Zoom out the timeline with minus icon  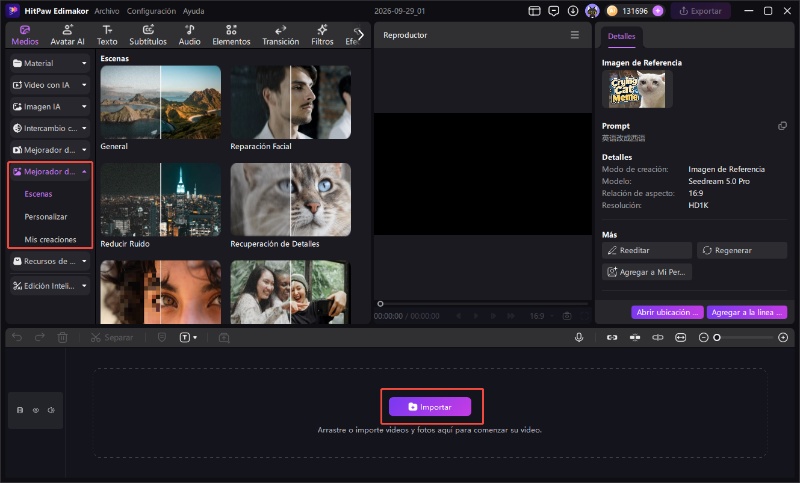[x=703, y=337]
